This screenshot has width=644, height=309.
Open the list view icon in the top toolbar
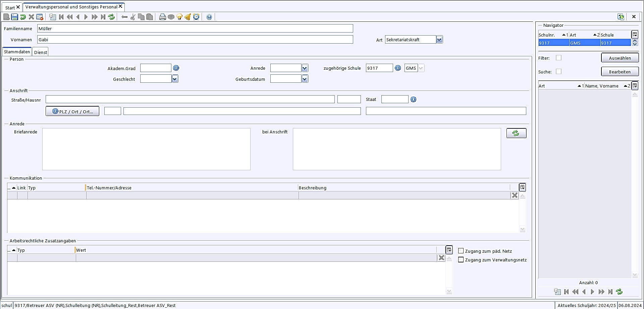[53, 17]
